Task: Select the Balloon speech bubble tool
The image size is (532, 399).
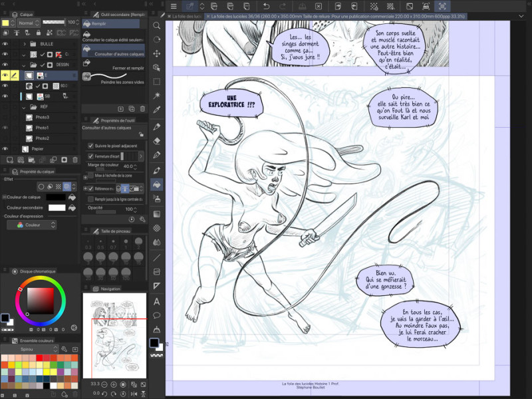Action: click(x=157, y=315)
